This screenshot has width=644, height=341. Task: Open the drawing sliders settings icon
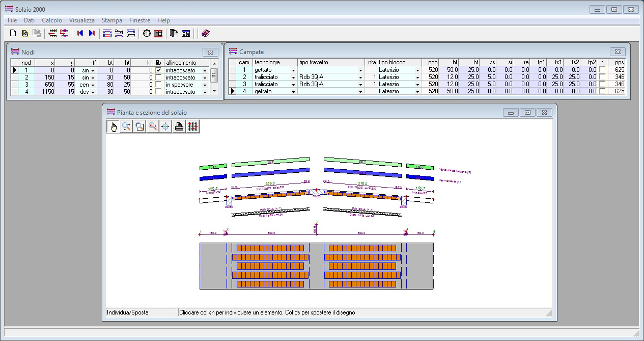[x=192, y=127]
